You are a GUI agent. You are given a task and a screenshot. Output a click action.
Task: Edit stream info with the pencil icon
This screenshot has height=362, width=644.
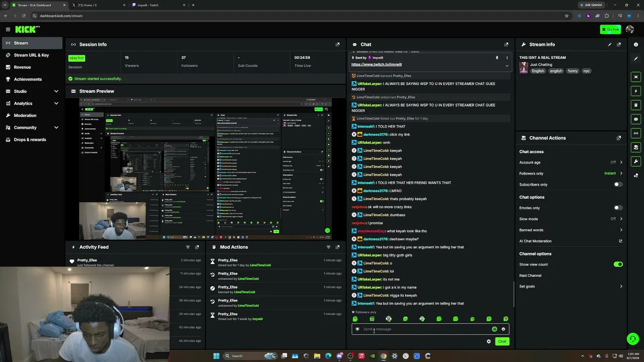tap(610, 44)
